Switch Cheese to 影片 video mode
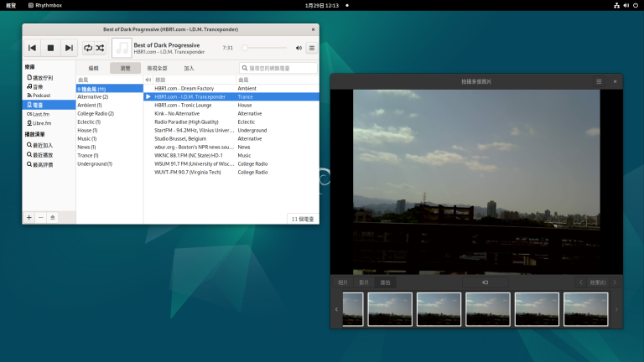 point(364,282)
